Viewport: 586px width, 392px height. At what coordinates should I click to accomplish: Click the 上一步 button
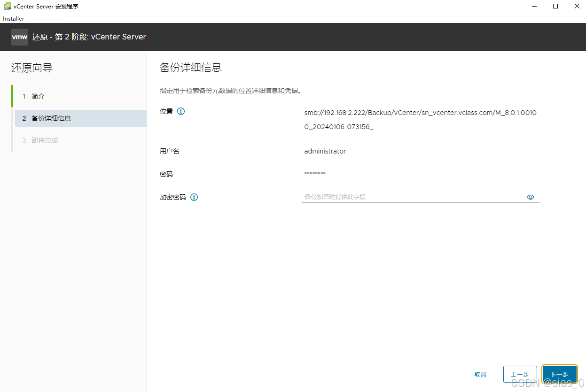pyautogui.click(x=520, y=374)
